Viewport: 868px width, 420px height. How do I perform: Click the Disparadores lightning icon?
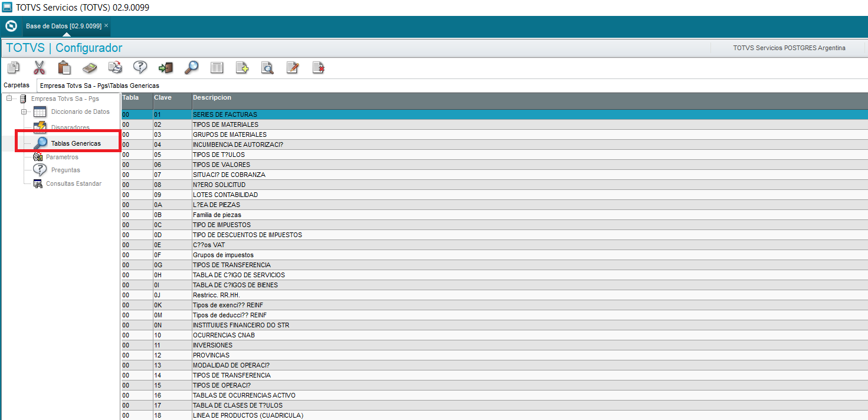coord(40,127)
